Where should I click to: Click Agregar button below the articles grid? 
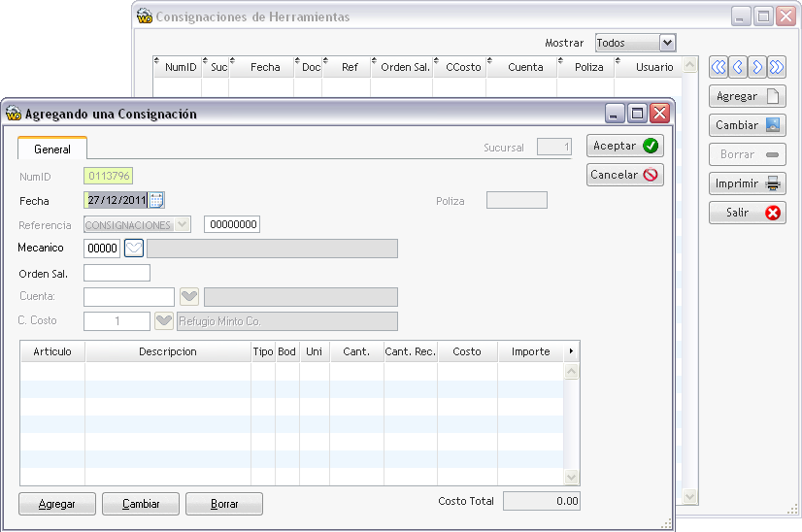[56, 504]
